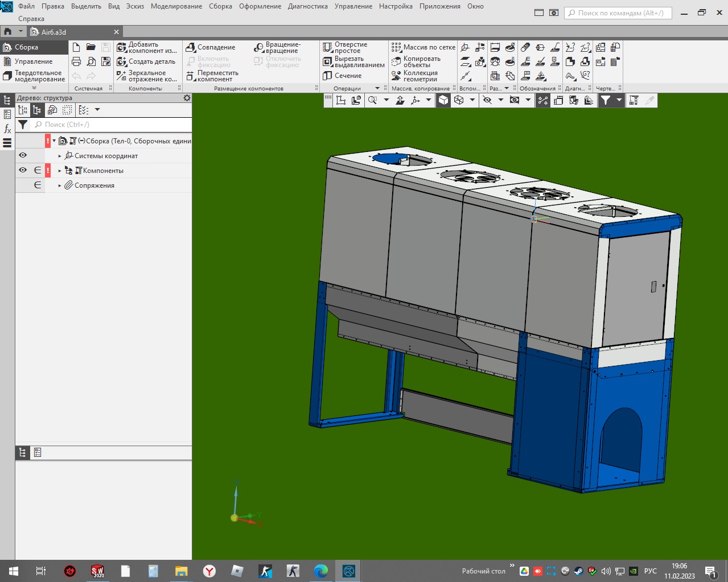Expand the Сопряжения tree node
Image resolution: width=728 pixels, height=582 pixels.
click(x=60, y=185)
